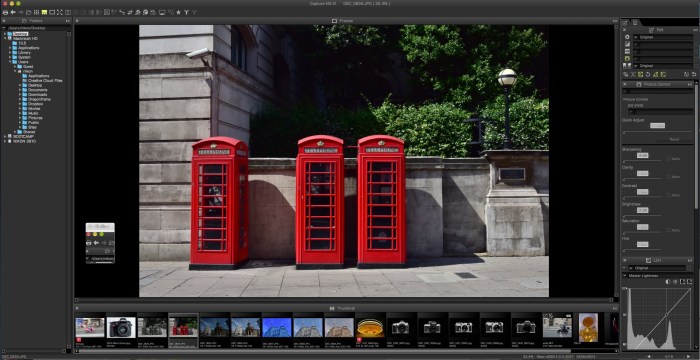700x360 pixels.
Task: Click the rotate arrows icon in the toolbar
Action: [x=130, y=12]
